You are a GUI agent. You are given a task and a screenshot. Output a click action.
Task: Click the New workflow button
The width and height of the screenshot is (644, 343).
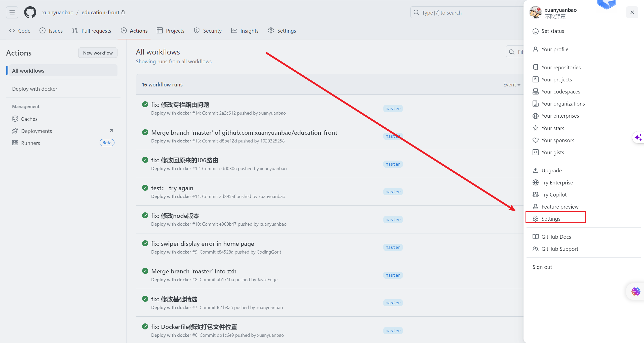(x=98, y=53)
